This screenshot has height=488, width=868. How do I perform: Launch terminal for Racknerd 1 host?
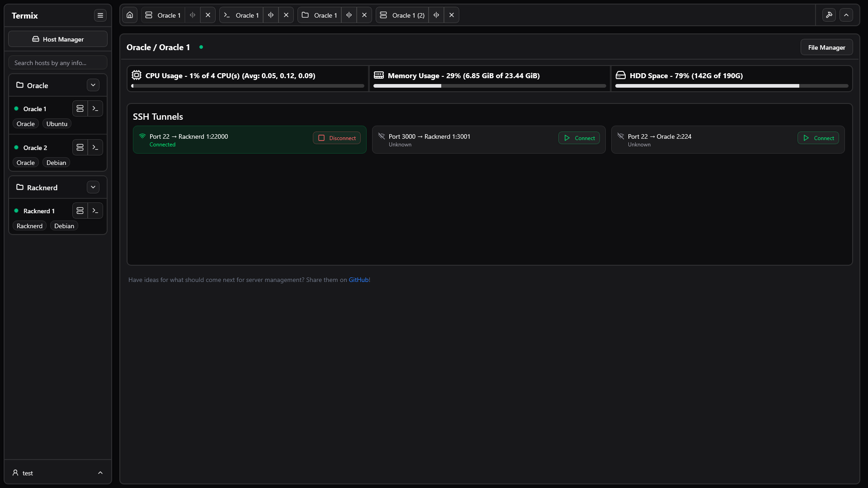(x=95, y=211)
